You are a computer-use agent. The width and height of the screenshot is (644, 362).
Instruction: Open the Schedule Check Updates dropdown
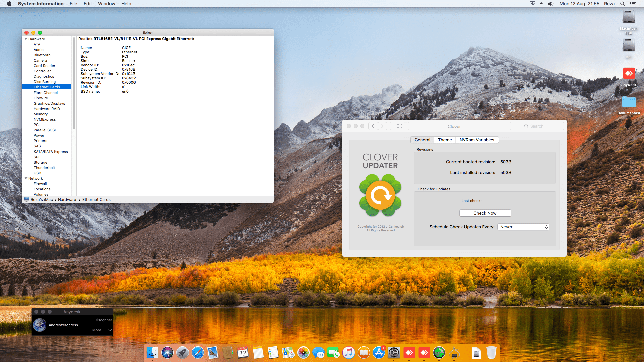[523, 227]
